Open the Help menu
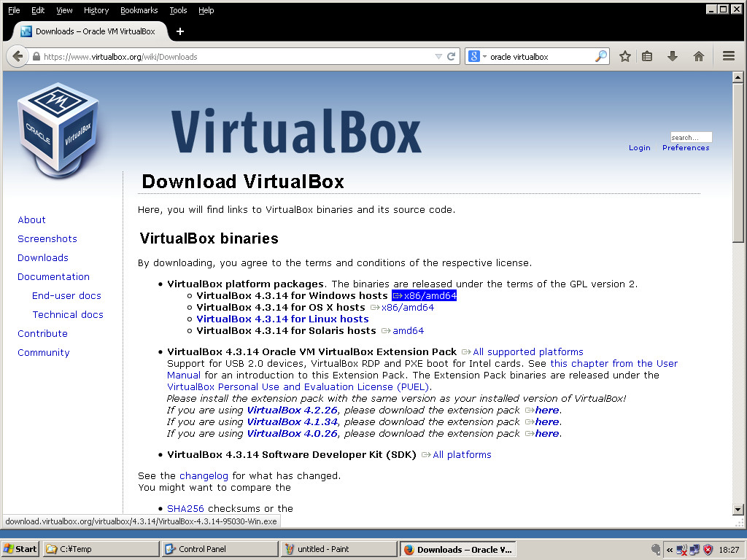Viewport: 747px width, 560px height. pyautogui.click(x=206, y=10)
